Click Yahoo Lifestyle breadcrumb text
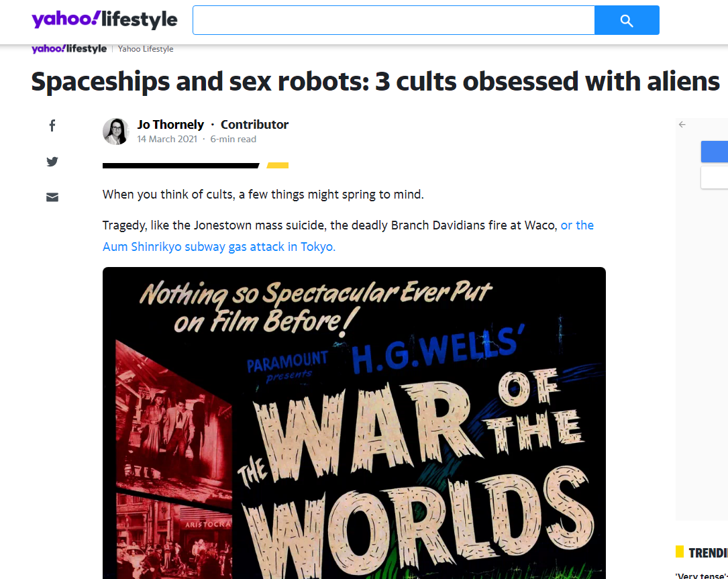The height and width of the screenshot is (579, 728). tap(146, 49)
